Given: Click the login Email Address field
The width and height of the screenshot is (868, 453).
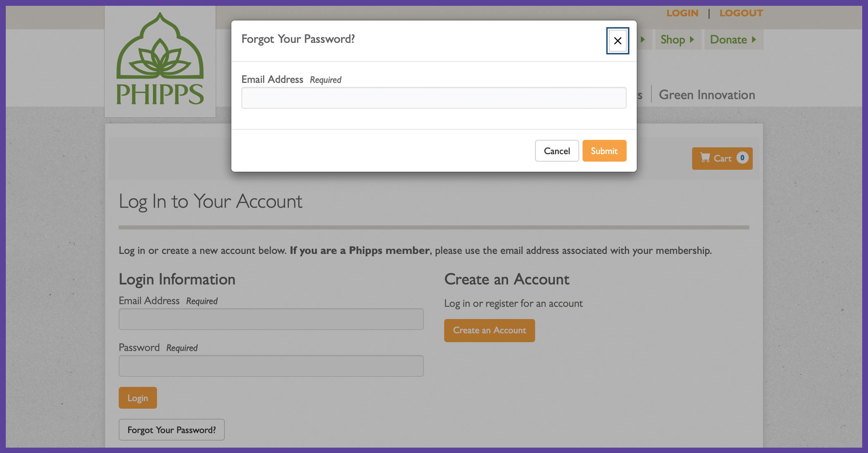Looking at the screenshot, I should tap(271, 319).
